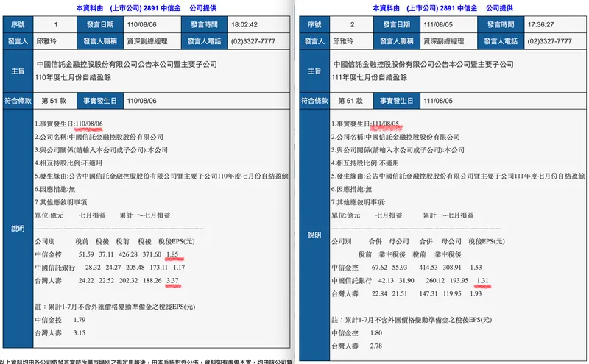Viewport: 589px width, 364px height.
Task: Select the 308.91 figure
Action: (452, 268)
